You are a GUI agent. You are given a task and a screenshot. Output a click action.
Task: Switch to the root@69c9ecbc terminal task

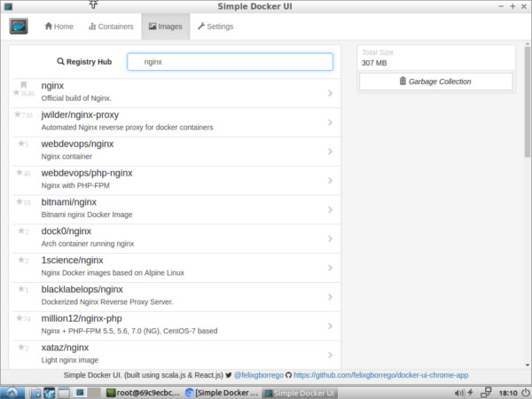(143, 393)
